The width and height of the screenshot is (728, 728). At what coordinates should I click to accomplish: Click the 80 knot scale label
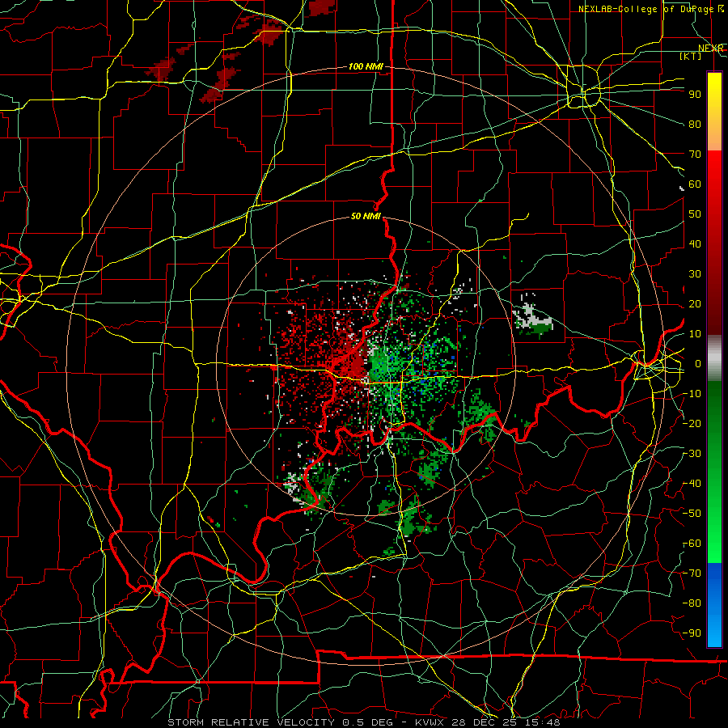[x=695, y=125]
